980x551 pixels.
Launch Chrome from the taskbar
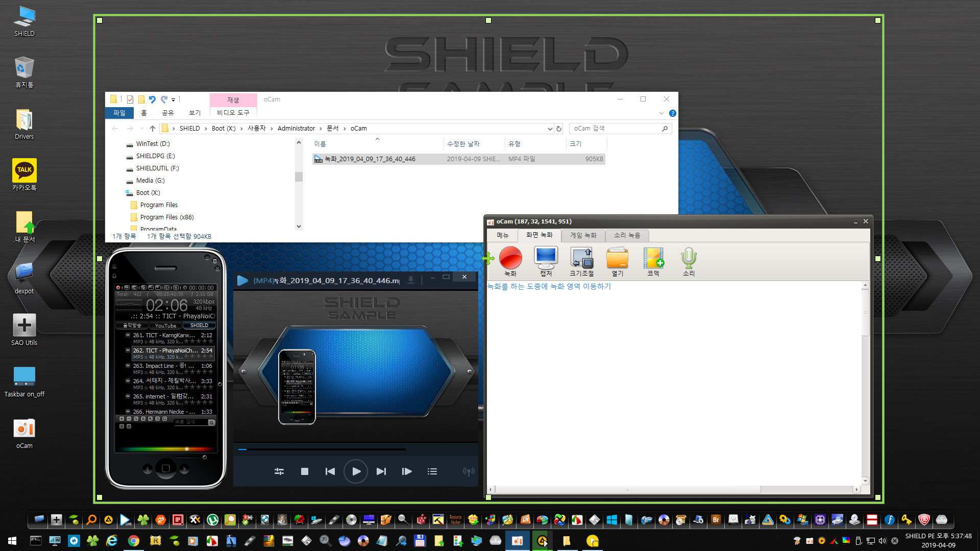point(134,541)
